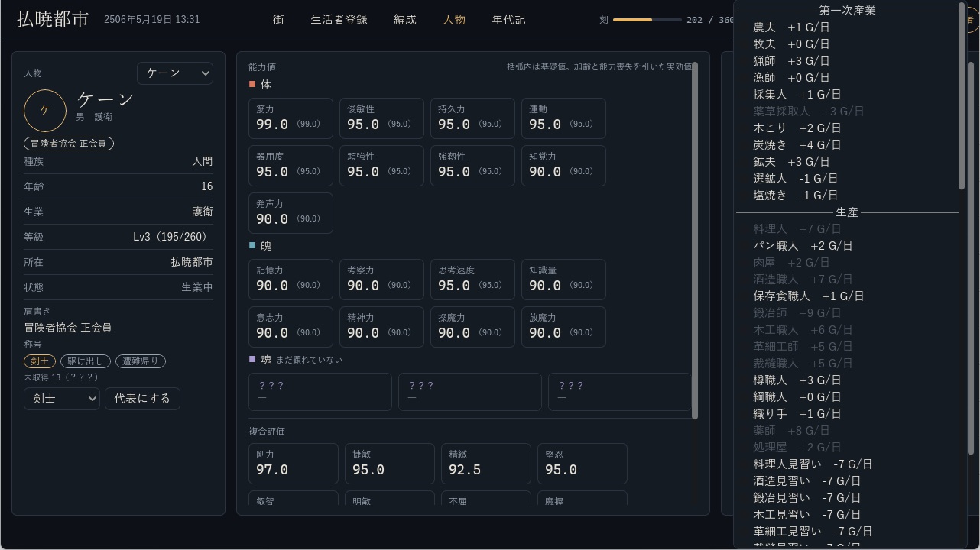Click the 刻 progress bar
Screen dimensions: 980x550
click(647, 20)
